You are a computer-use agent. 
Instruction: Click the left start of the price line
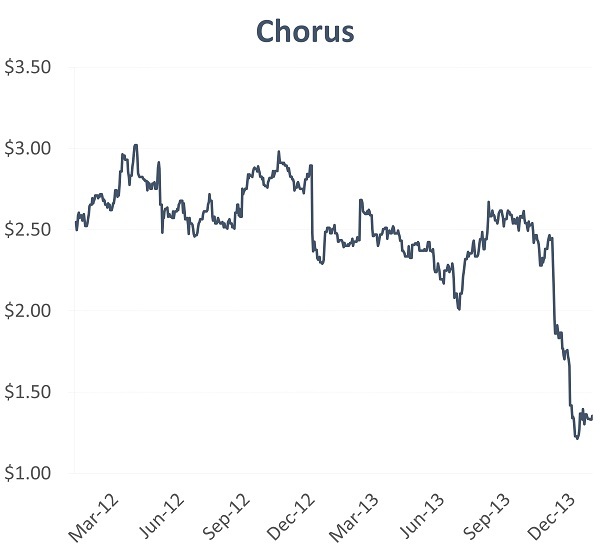click(x=76, y=230)
